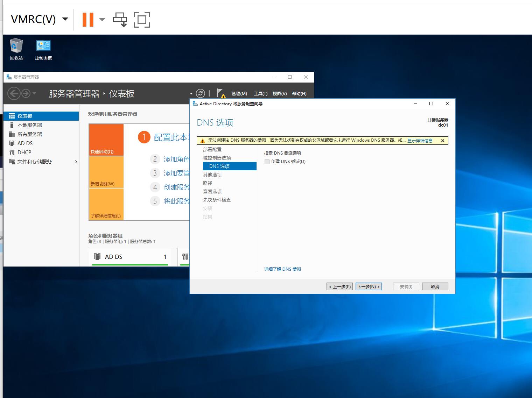532x398 pixels.
Task: Go to 路径 wizard step
Action: (x=208, y=183)
